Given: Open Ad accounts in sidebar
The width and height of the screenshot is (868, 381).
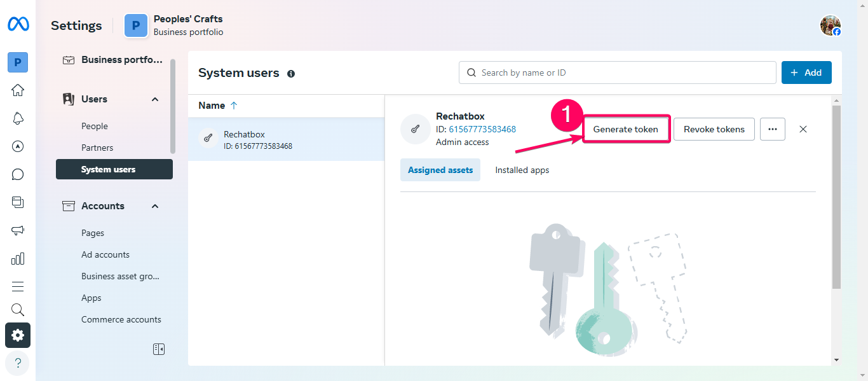Looking at the screenshot, I should pos(105,254).
